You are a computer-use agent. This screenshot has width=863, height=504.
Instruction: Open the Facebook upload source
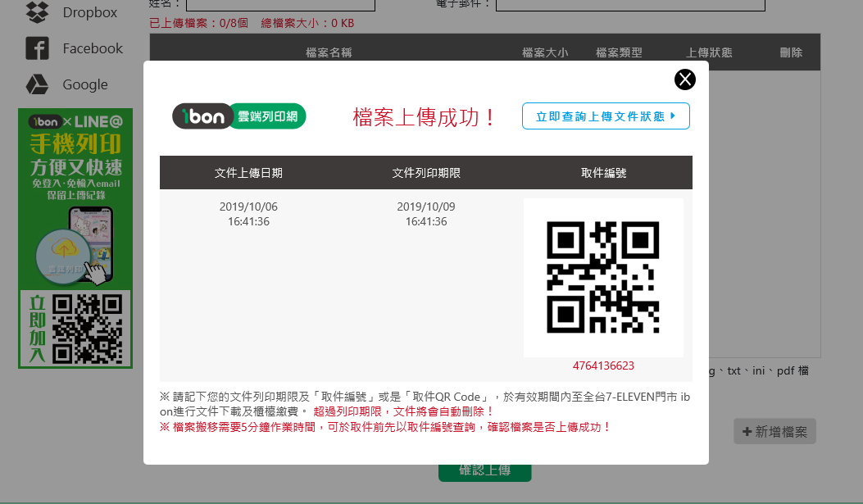point(93,48)
